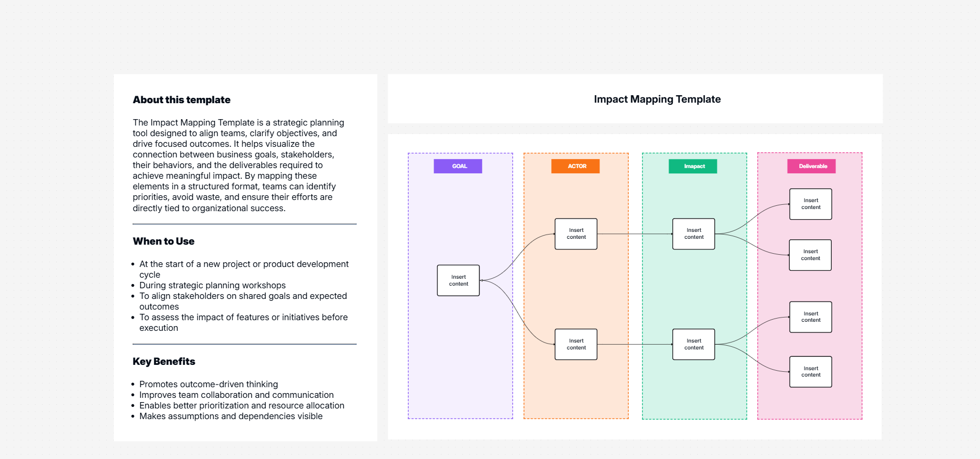Click lower Insert content box in Imapact column
Image resolution: width=980 pixels, height=459 pixels.
(694, 345)
